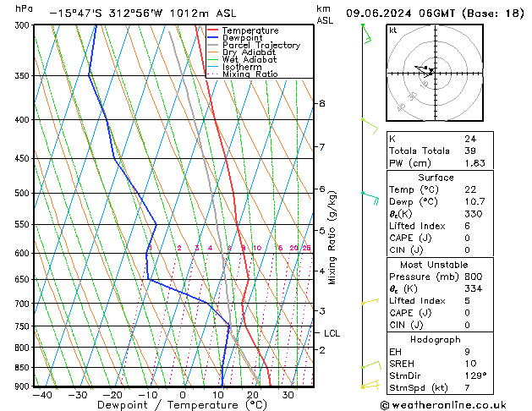Click the weatheronline.co.uk copyright link

tap(442, 405)
